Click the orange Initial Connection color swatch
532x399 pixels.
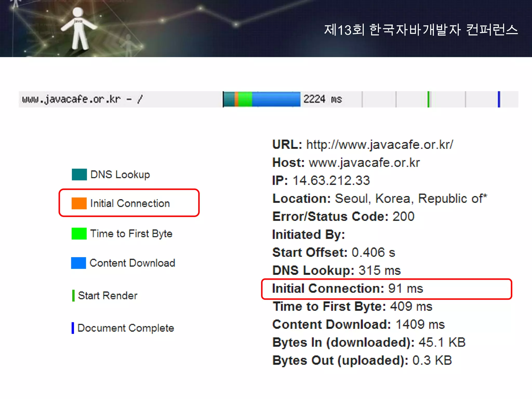pos(79,203)
